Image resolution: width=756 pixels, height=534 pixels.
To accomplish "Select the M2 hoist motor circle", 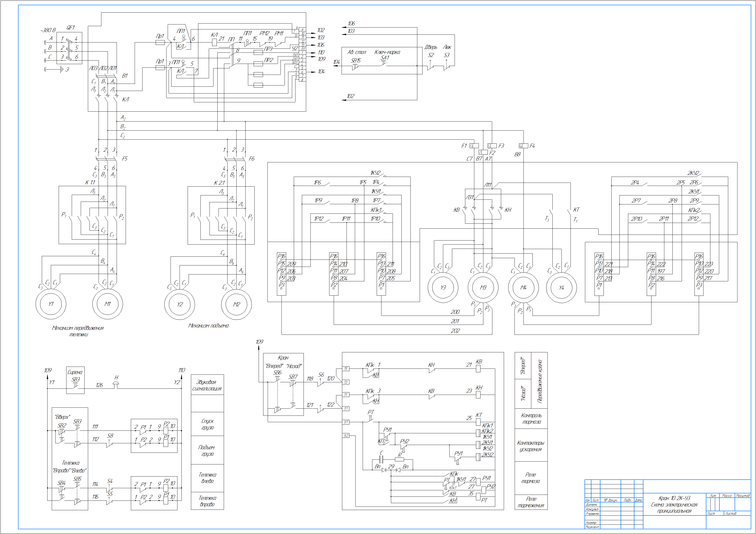I will click(236, 304).
